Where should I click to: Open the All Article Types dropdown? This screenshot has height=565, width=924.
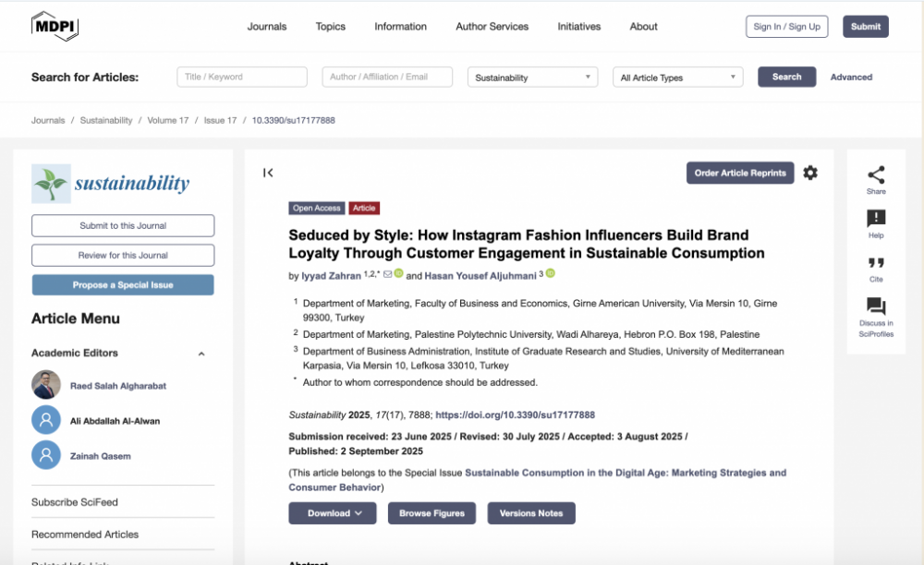pyautogui.click(x=678, y=78)
